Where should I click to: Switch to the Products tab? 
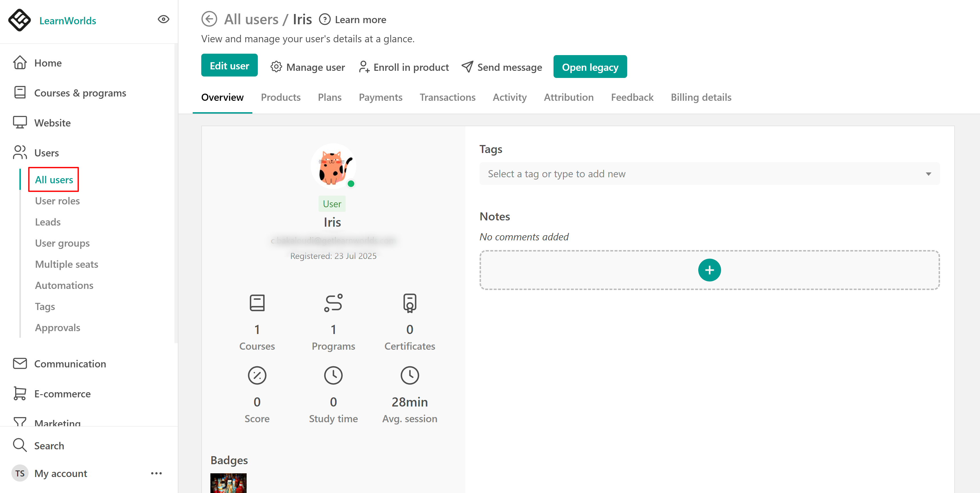(x=280, y=97)
